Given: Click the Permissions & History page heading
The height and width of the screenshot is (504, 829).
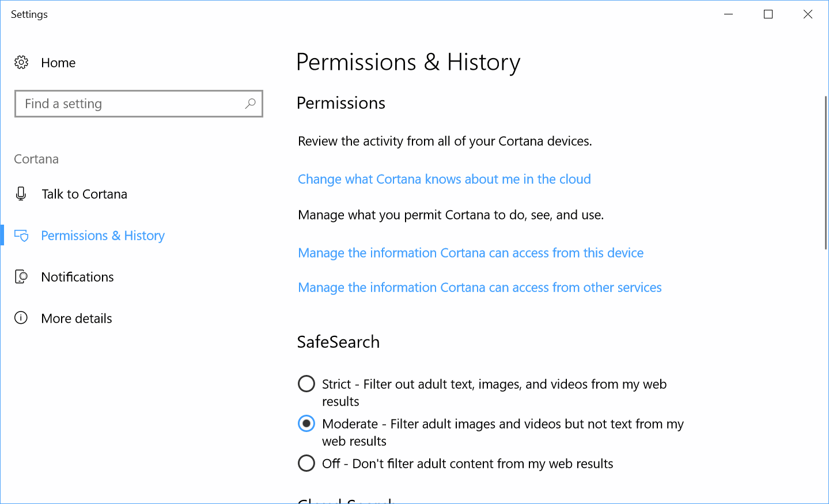Looking at the screenshot, I should (408, 62).
